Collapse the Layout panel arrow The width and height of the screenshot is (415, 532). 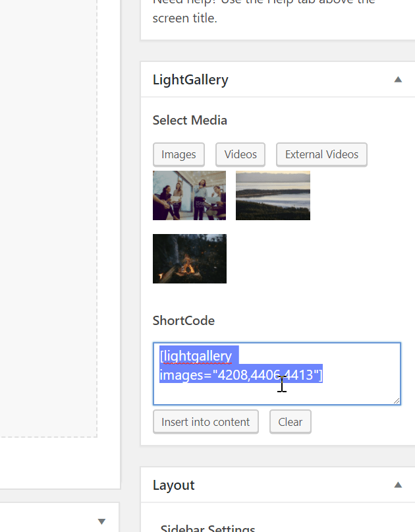398,485
